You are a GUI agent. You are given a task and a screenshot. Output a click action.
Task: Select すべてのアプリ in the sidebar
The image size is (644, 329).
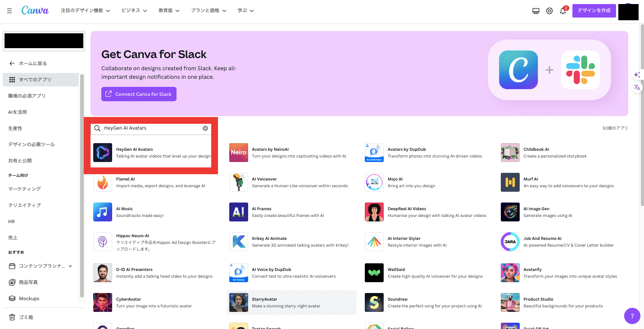pos(41,80)
